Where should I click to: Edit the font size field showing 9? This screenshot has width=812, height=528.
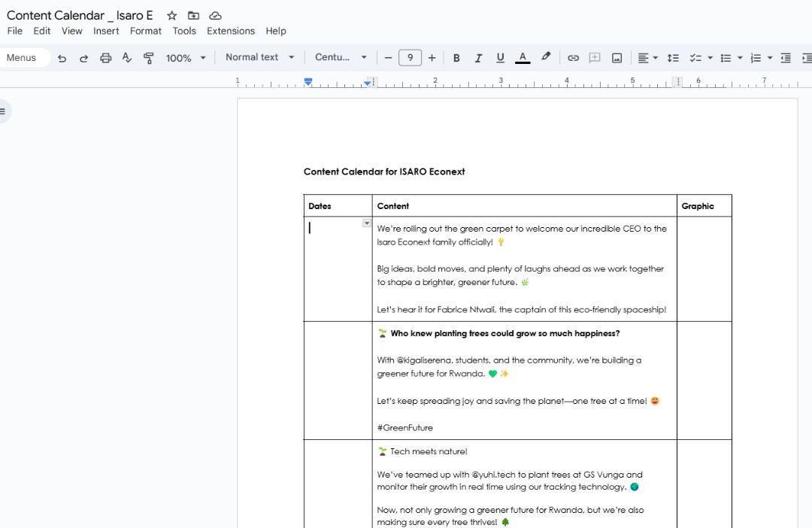pyautogui.click(x=411, y=57)
